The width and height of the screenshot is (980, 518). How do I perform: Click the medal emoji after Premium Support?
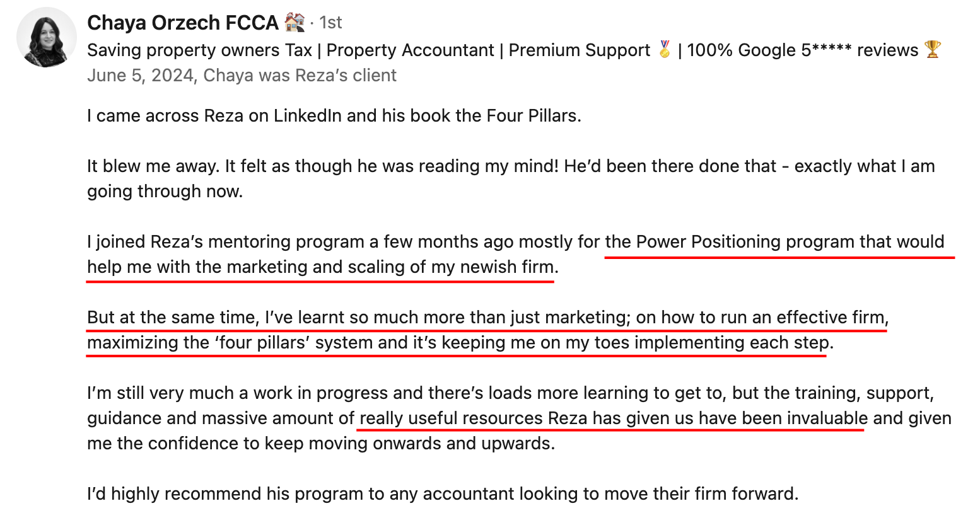[x=664, y=50]
